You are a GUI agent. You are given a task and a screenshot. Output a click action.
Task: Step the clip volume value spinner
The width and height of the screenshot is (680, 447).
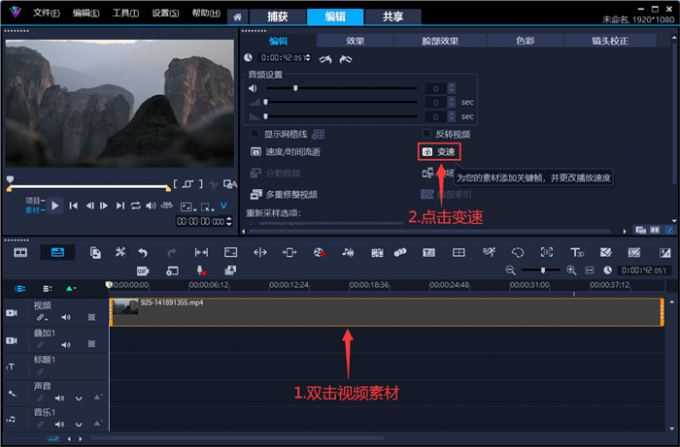tap(451, 88)
